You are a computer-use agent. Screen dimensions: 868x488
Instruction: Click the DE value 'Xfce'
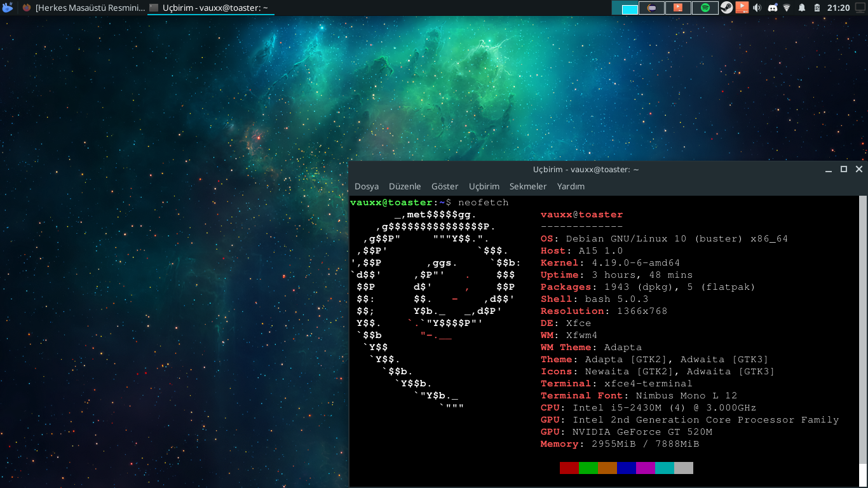click(x=579, y=323)
